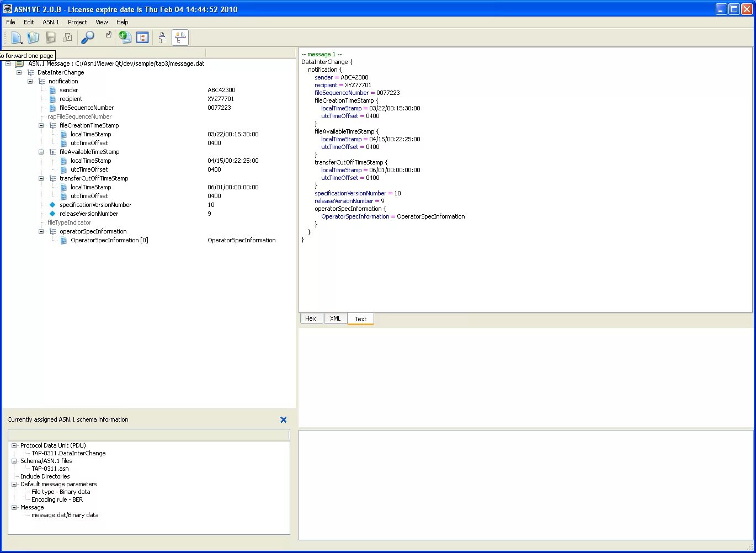Toggle the highlighted expand tree toolbar button
756x553 pixels.
180,38
